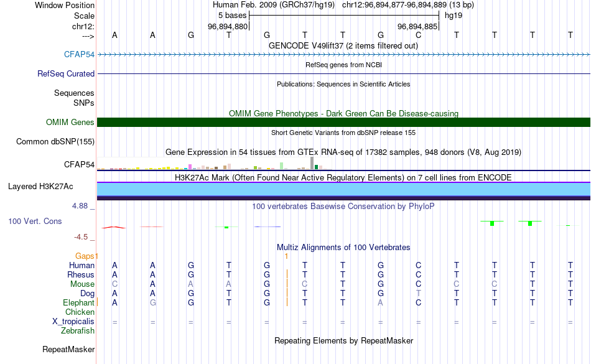Click the chr12:96,894,877-96,894,889 (13 bp) position text

coord(408,5)
